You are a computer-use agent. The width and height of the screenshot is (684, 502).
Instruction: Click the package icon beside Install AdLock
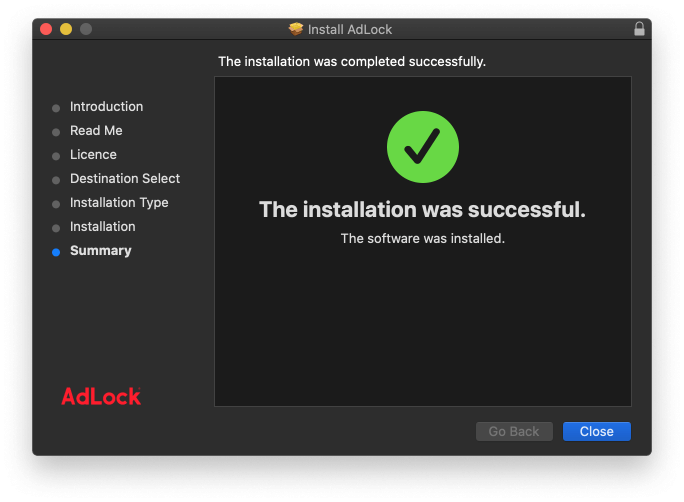point(296,29)
